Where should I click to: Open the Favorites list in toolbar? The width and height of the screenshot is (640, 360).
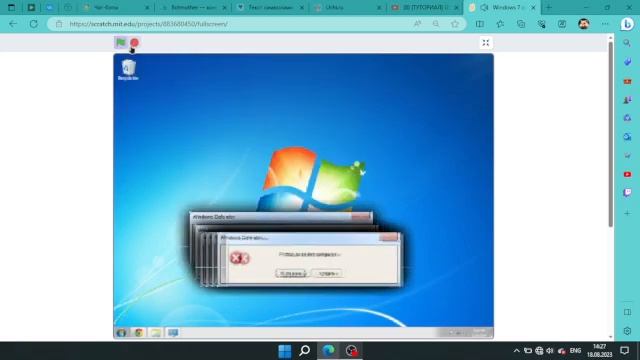point(500,24)
